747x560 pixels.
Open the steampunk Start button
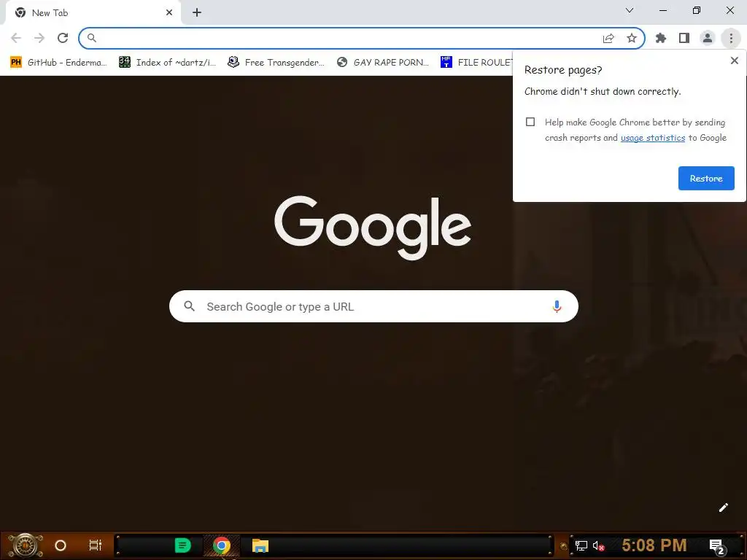click(x=26, y=545)
